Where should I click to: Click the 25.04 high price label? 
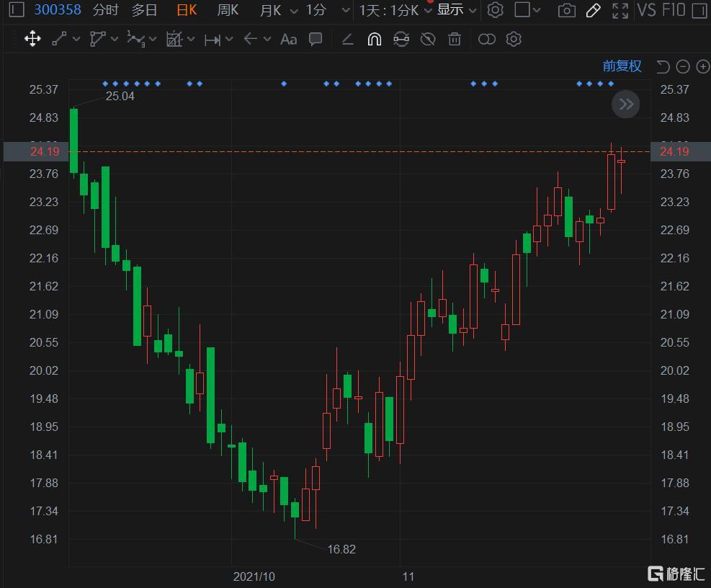click(120, 96)
